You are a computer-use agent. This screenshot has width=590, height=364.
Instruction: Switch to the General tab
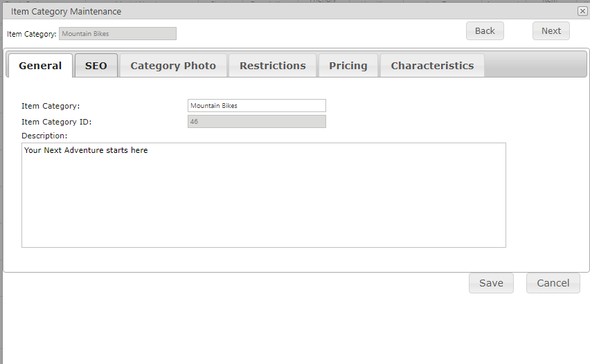coord(40,66)
